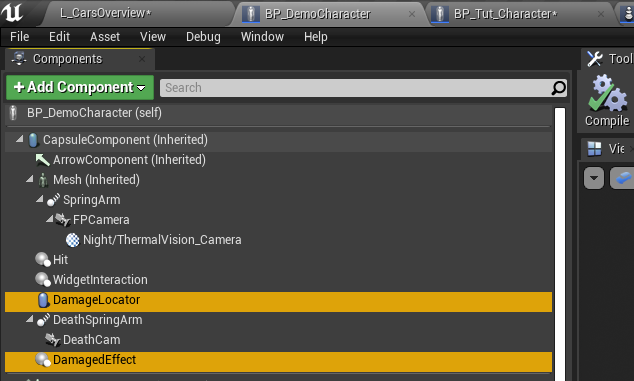Click the components list vertical scrollbar
Image resolution: width=634 pixels, height=381 pixels.
tap(560, 244)
